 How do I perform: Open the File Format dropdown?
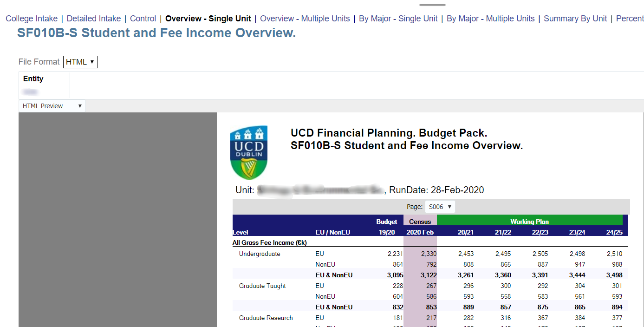[x=80, y=62]
